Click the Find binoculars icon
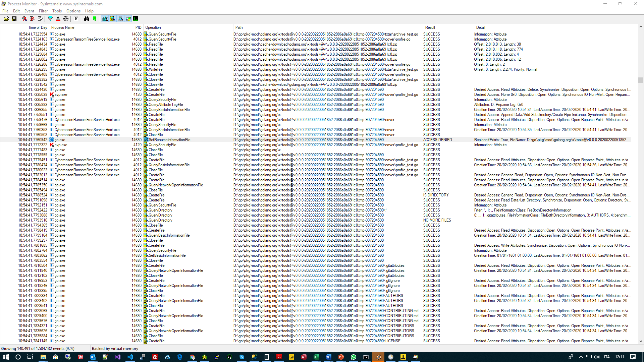Viewport: 644px width, 362px height. (x=87, y=19)
